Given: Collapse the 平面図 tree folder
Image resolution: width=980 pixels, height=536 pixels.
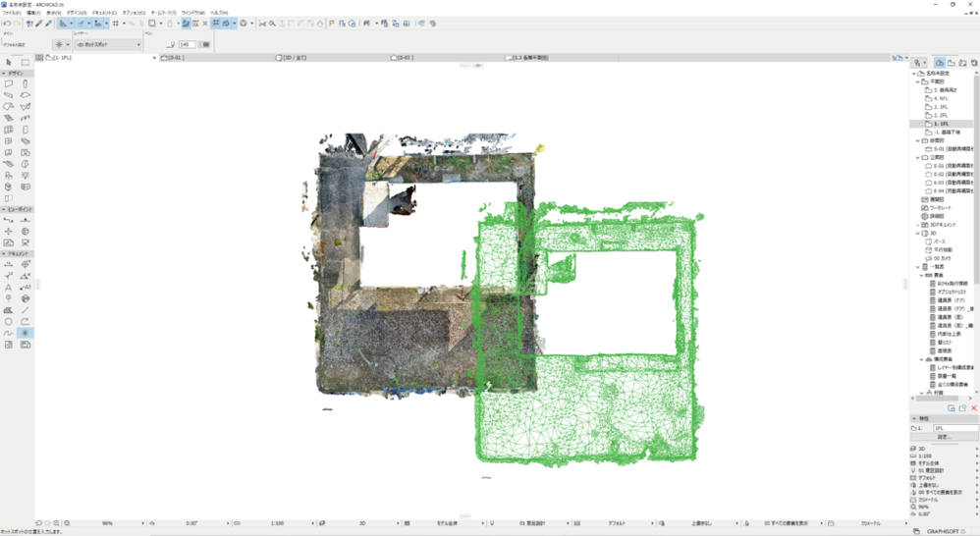Looking at the screenshot, I should (x=918, y=81).
